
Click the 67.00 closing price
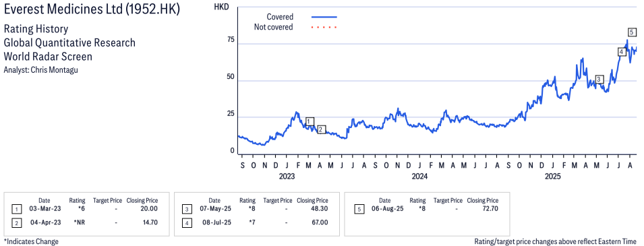point(319,222)
